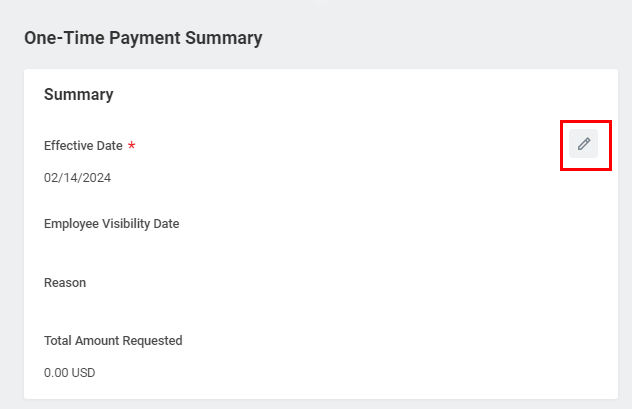
Task: Select the 02/14/2024 effective date value
Action: 77,178
